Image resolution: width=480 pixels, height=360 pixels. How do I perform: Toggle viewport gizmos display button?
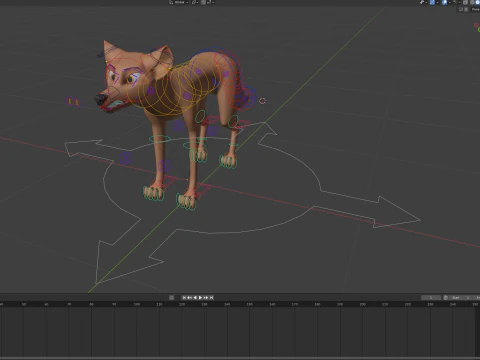point(432,2)
